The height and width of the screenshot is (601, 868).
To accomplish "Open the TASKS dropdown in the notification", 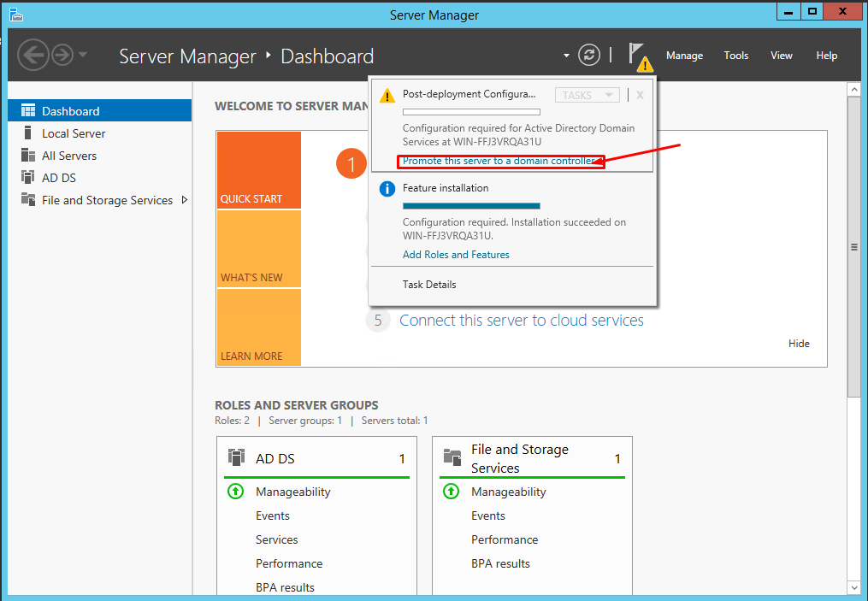I will [587, 95].
